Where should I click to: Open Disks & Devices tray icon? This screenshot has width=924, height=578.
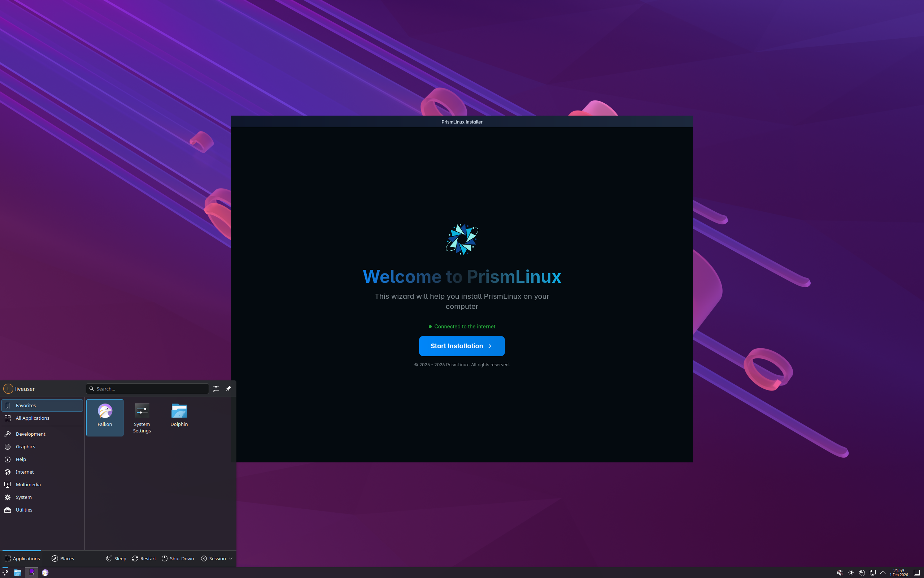pyautogui.click(x=862, y=573)
